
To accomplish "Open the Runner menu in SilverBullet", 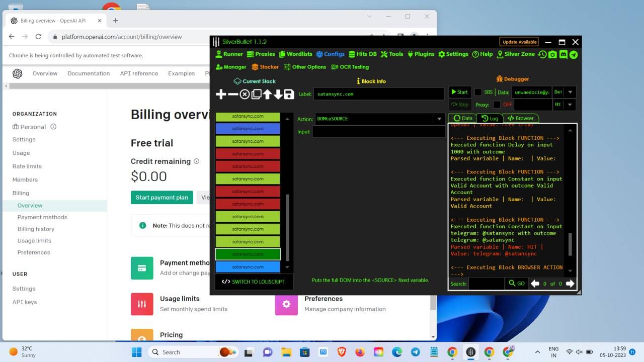I will point(229,54).
